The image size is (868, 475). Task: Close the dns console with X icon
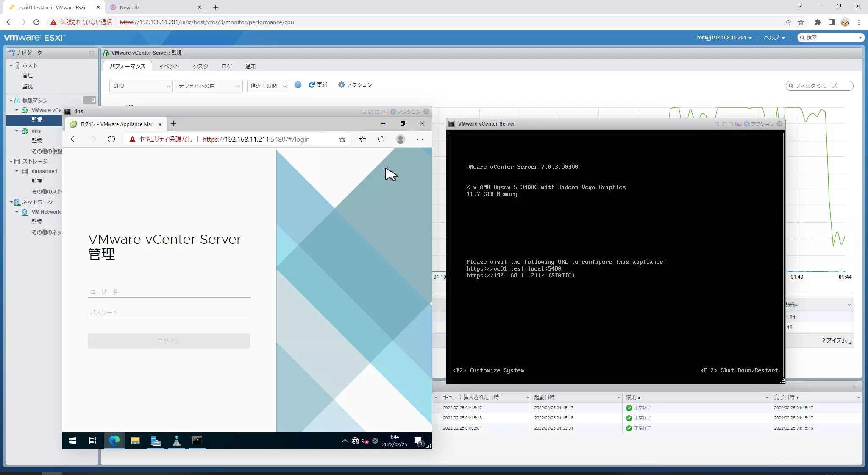coord(426,112)
